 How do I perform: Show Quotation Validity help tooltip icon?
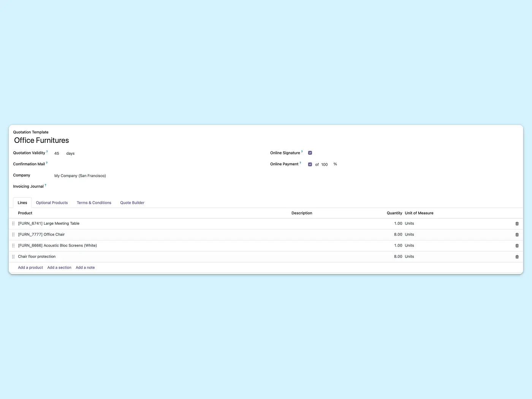(x=47, y=152)
